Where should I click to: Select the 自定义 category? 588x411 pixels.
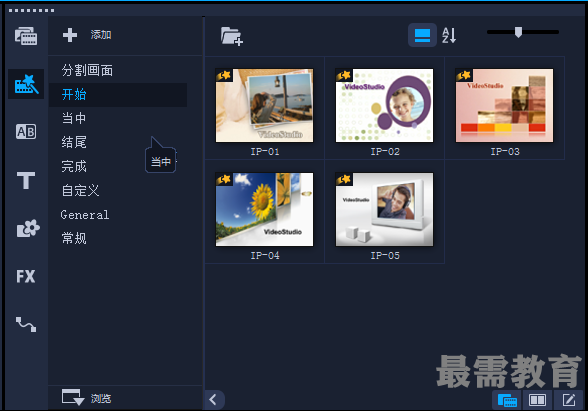coord(81,190)
